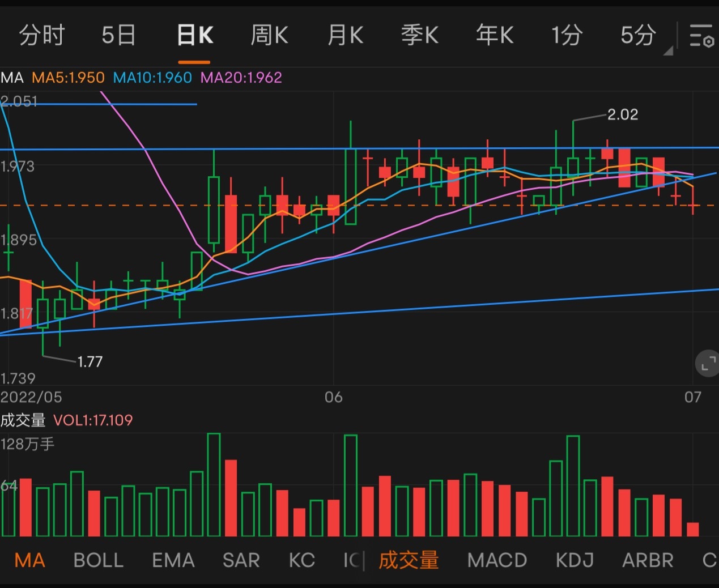Image resolution: width=719 pixels, height=588 pixels.
Task: Open the chart settings icon
Action: point(701,36)
